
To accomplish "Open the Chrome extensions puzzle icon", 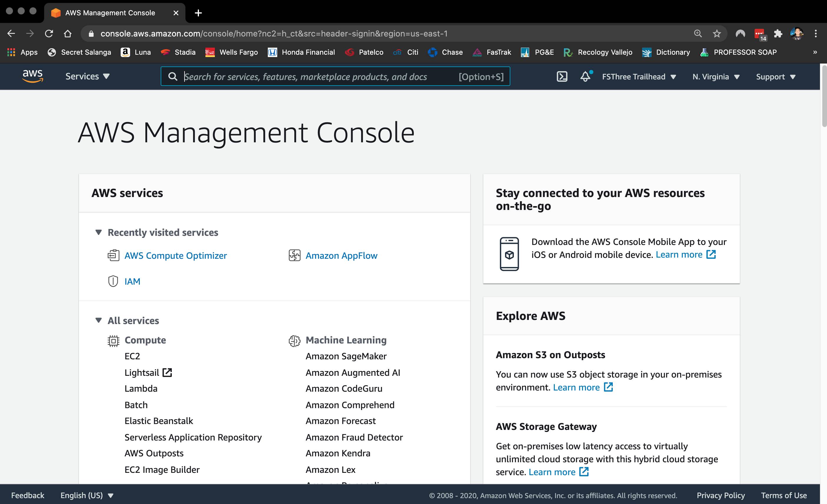I will tap(778, 34).
